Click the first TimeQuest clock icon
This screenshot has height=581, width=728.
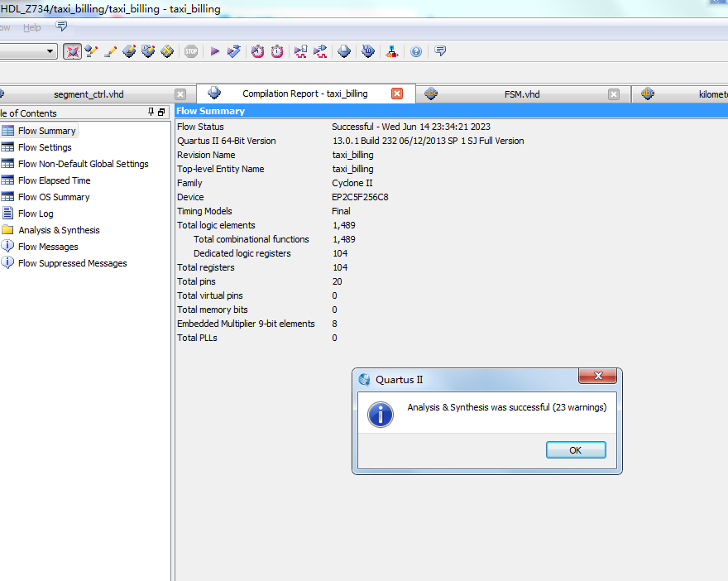258,51
